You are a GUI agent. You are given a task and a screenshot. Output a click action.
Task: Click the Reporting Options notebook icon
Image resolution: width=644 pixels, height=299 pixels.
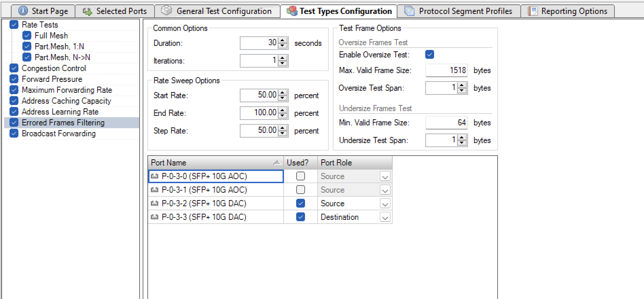tap(532, 11)
